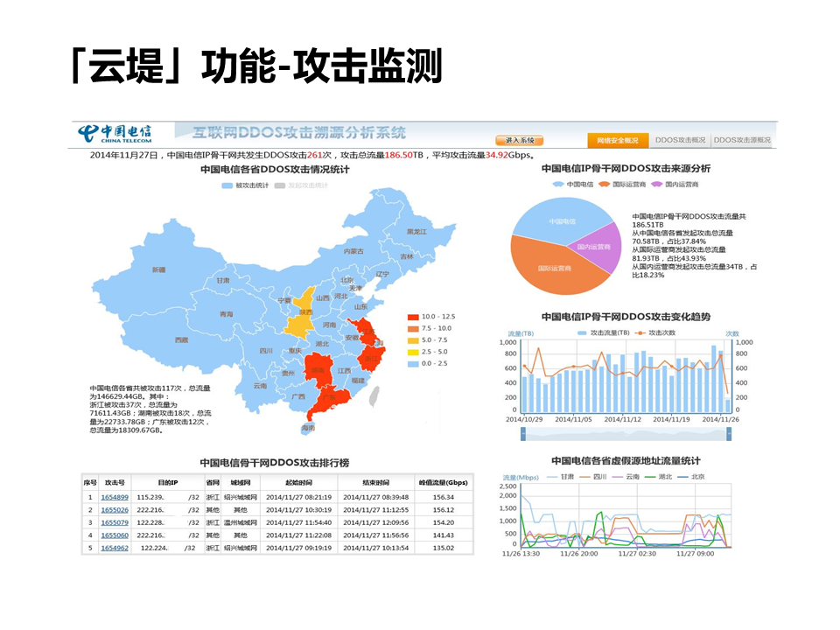Click the peak flow value 135.02

coord(444,548)
